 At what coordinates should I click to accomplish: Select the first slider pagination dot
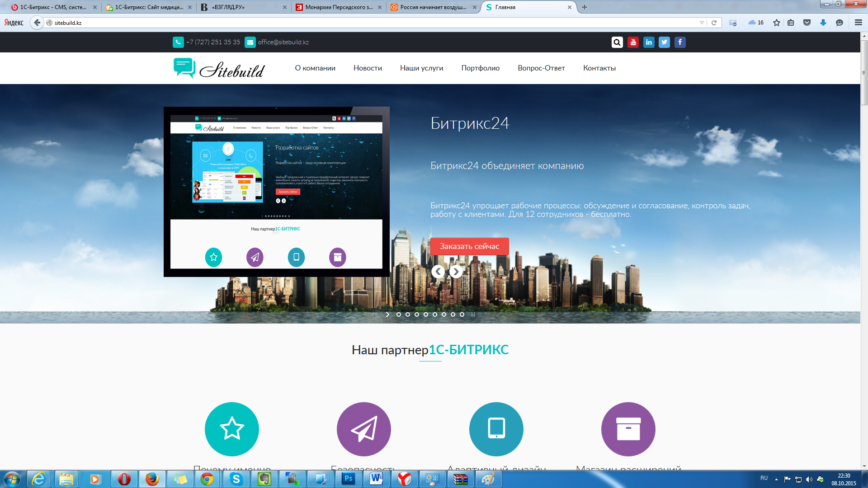pos(399,314)
